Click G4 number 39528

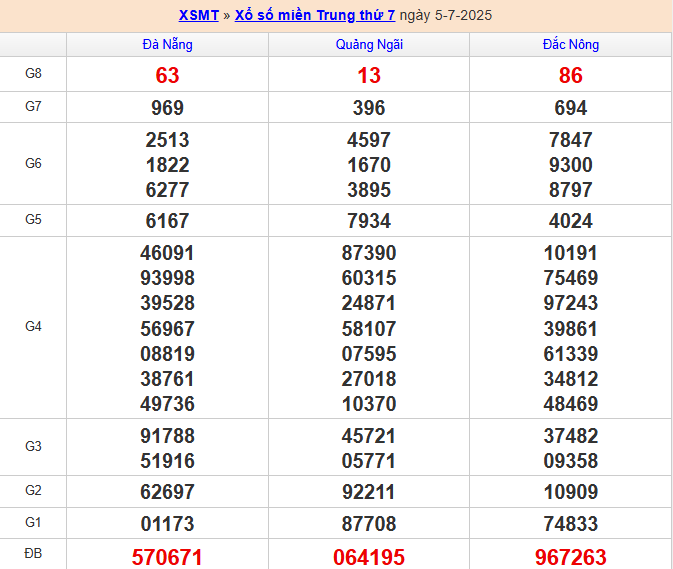pyautogui.click(x=167, y=303)
